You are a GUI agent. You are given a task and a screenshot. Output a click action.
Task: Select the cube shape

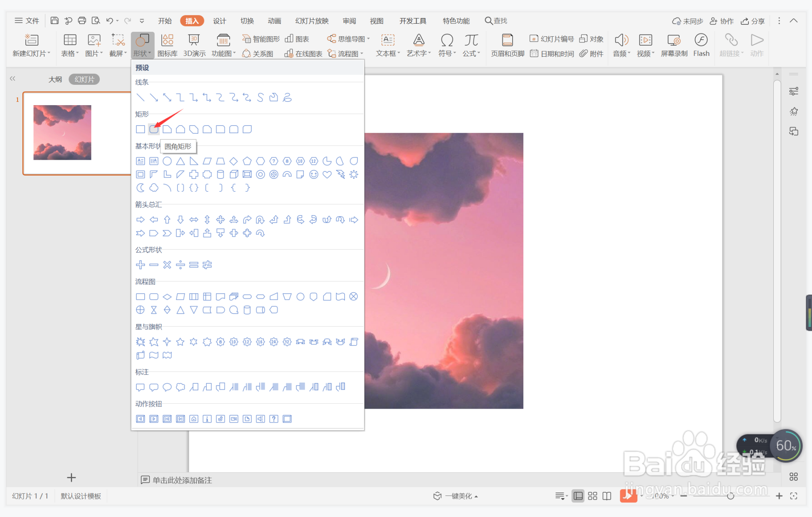click(234, 175)
